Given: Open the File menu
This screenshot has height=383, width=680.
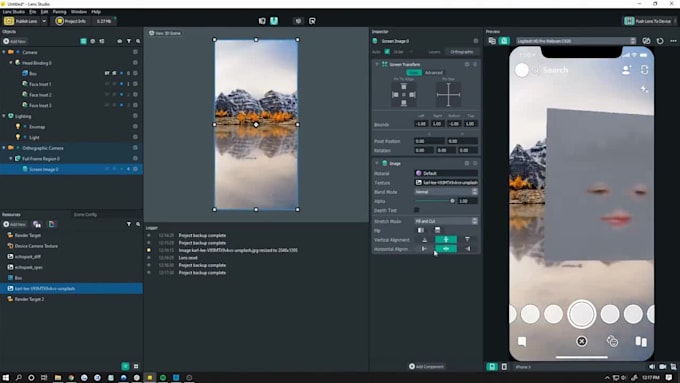Looking at the screenshot, I should (x=33, y=12).
